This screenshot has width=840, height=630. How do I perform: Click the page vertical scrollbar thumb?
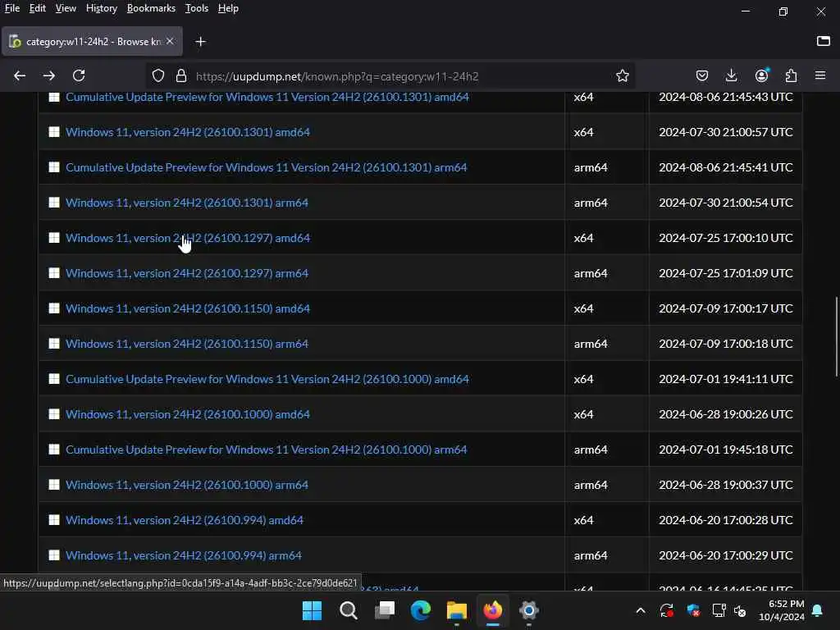click(836, 336)
